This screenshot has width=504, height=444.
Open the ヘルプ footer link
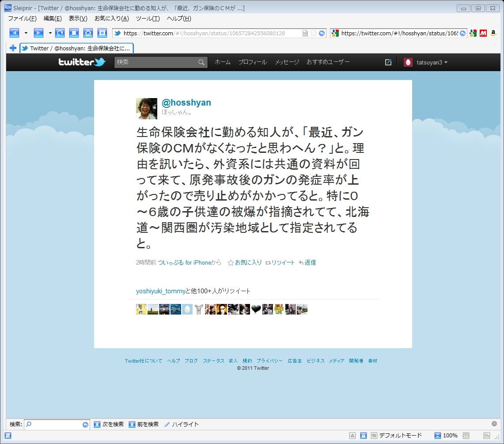(x=174, y=361)
